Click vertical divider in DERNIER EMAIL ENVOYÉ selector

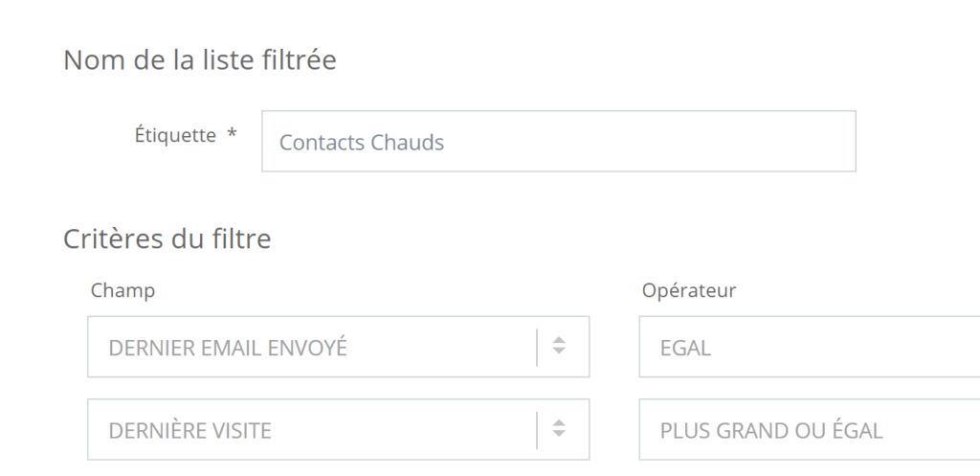(x=537, y=347)
